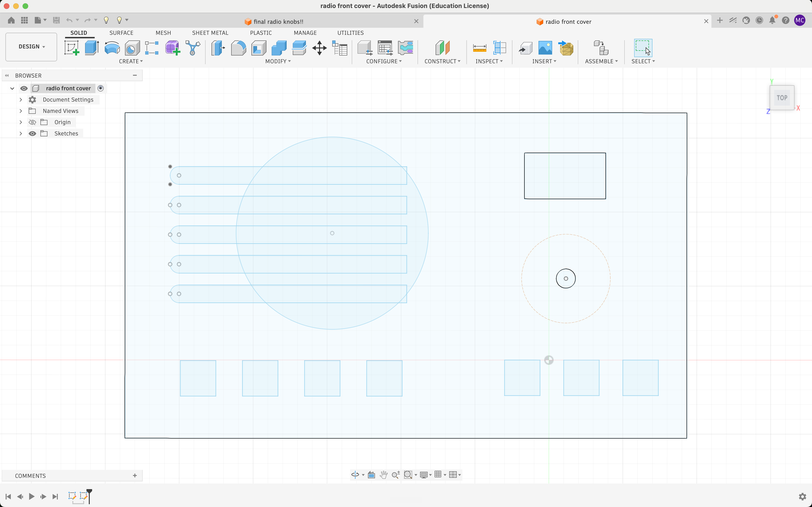This screenshot has width=812, height=507.
Task: Open the DESIGN workspace dropdown
Action: [31, 47]
